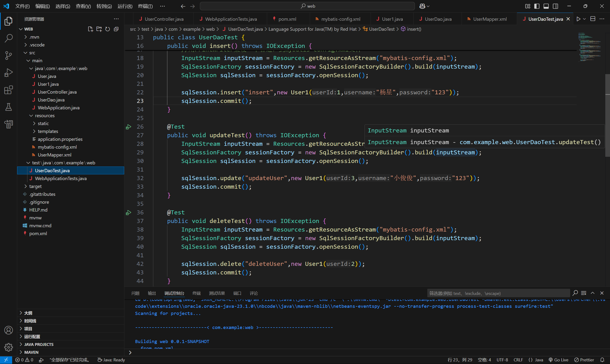Open Source Control view

9,56
